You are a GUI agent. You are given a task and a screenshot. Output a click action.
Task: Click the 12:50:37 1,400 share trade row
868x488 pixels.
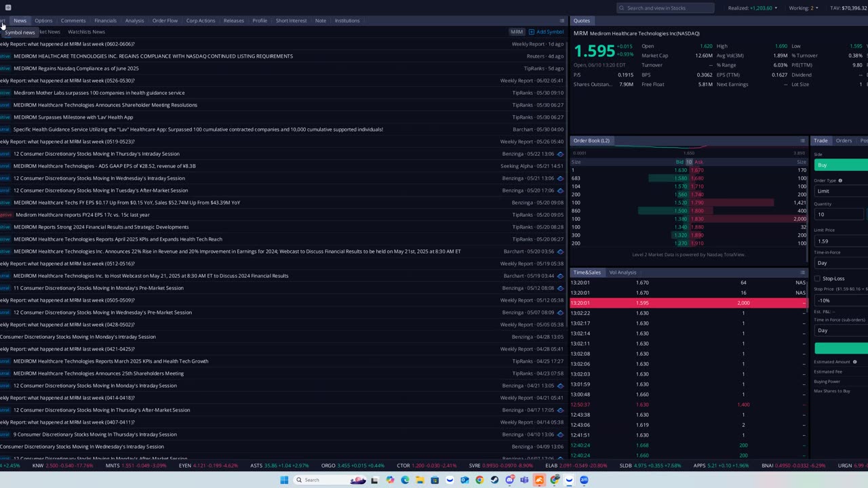(688, 405)
